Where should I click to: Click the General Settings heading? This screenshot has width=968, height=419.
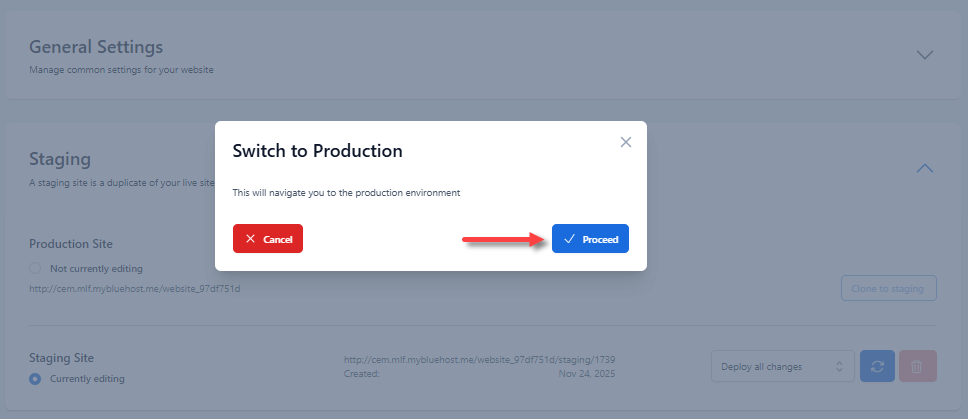pyautogui.click(x=96, y=47)
